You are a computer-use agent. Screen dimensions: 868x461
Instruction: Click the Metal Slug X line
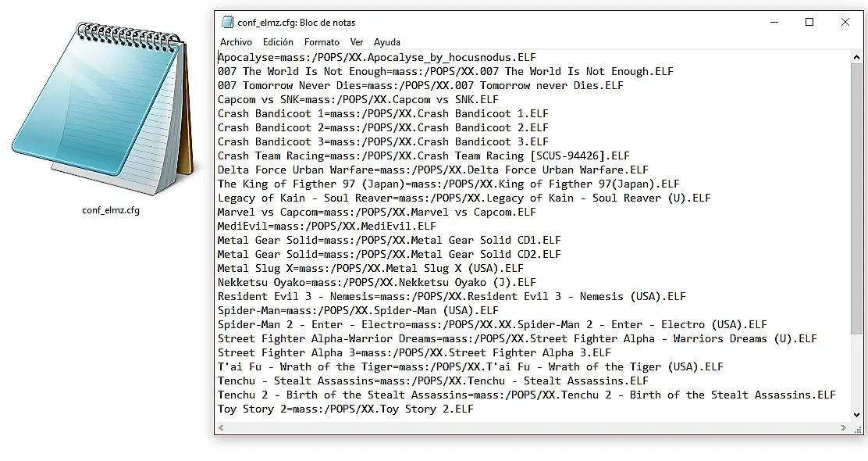tap(370, 268)
